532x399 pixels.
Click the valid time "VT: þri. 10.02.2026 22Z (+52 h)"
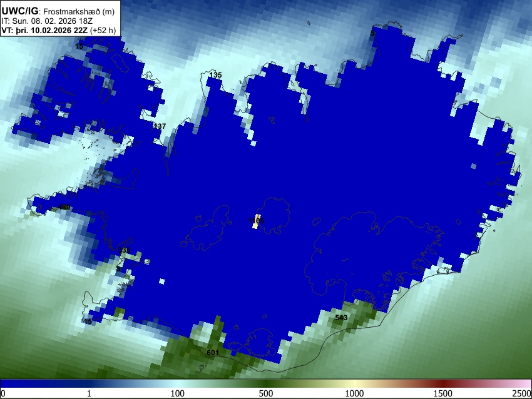59,30
